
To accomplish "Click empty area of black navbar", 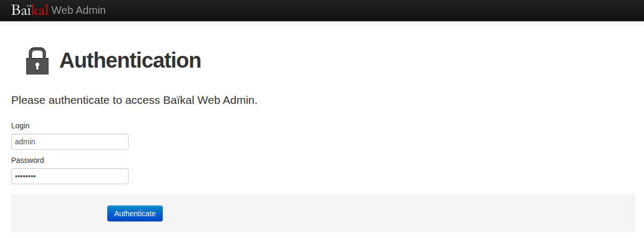I will tap(373, 10).
